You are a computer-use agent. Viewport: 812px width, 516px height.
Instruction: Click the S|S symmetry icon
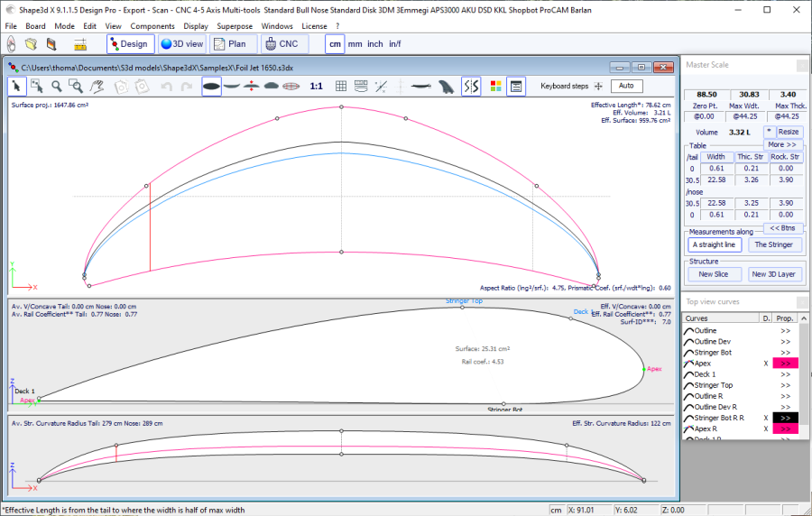tap(471, 87)
